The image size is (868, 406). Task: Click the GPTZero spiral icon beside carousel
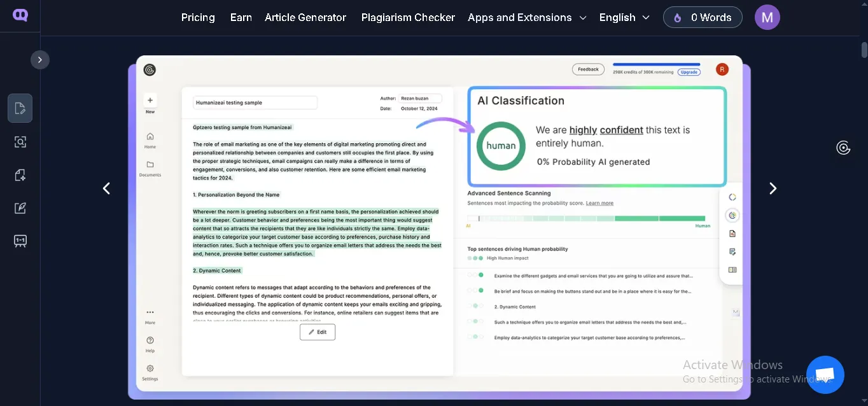tap(843, 148)
